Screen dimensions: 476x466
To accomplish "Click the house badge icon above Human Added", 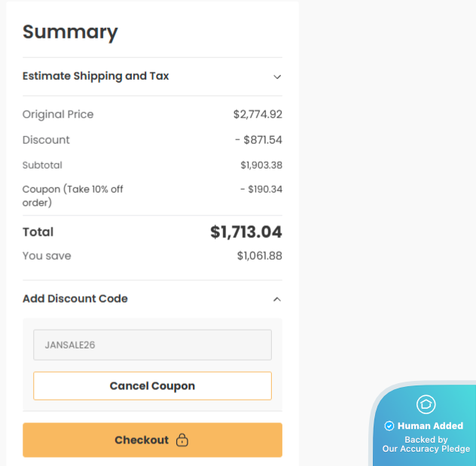I will point(426,404).
